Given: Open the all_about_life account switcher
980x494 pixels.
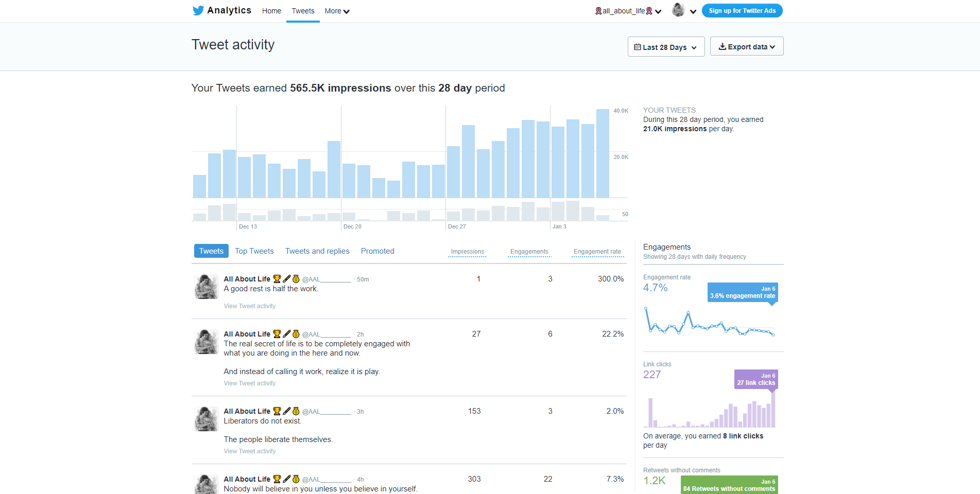Looking at the screenshot, I should [x=628, y=11].
